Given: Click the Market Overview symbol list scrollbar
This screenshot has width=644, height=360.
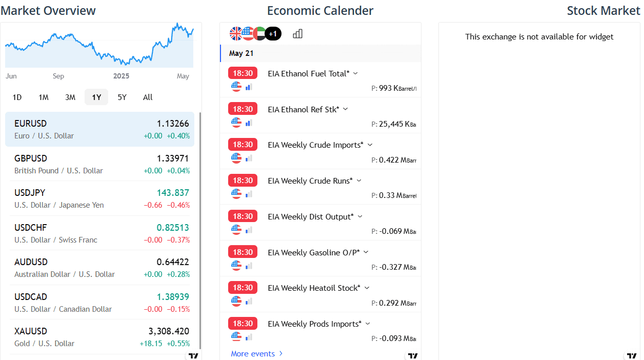Looking at the screenshot, I should (x=200, y=231).
